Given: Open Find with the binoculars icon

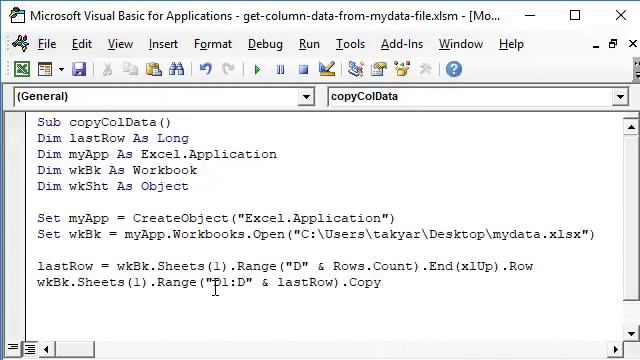Looking at the screenshot, I should [x=176, y=69].
